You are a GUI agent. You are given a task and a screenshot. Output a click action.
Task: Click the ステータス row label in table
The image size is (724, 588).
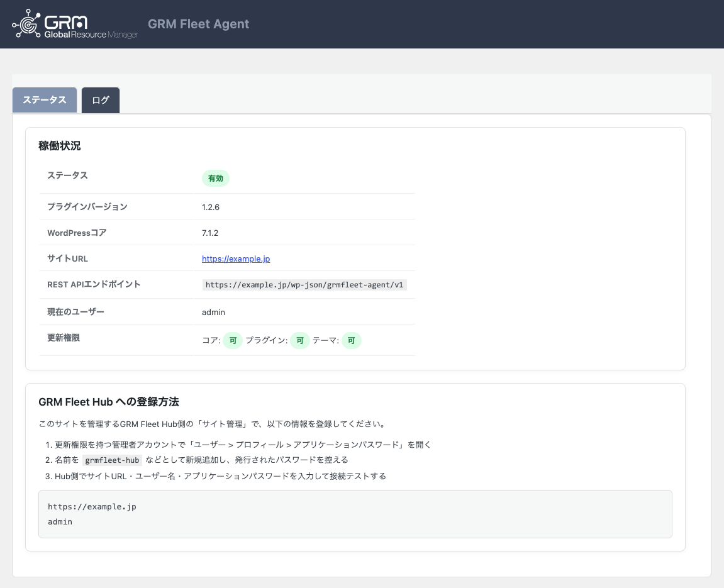coord(67,175)
